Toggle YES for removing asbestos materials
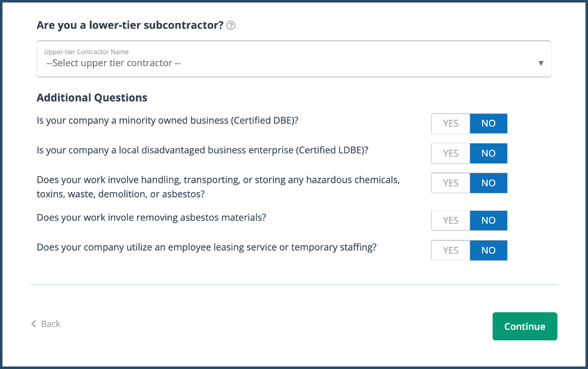This screenshot has width=588, height=369. pyautogui.click(x=450, y=221)
